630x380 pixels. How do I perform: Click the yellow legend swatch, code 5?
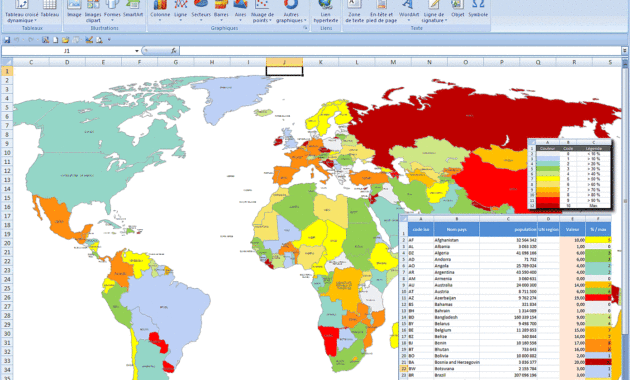tap(548, 179)
